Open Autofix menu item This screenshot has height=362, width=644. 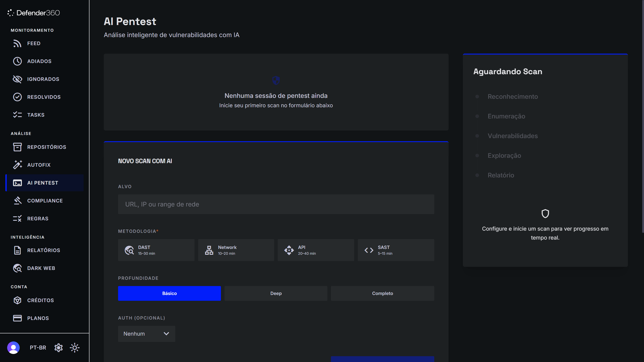[44, 165]
